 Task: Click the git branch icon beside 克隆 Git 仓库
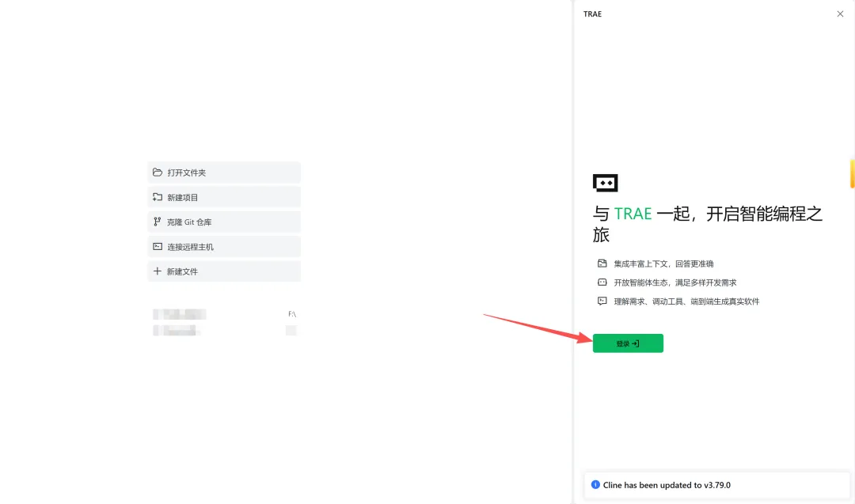[157, 222]
